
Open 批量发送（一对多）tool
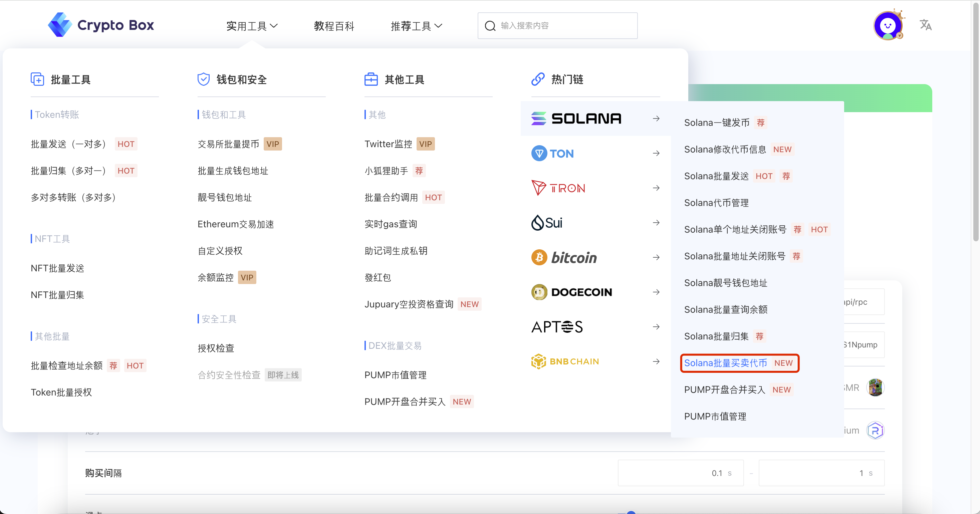(x=68, y=144)
